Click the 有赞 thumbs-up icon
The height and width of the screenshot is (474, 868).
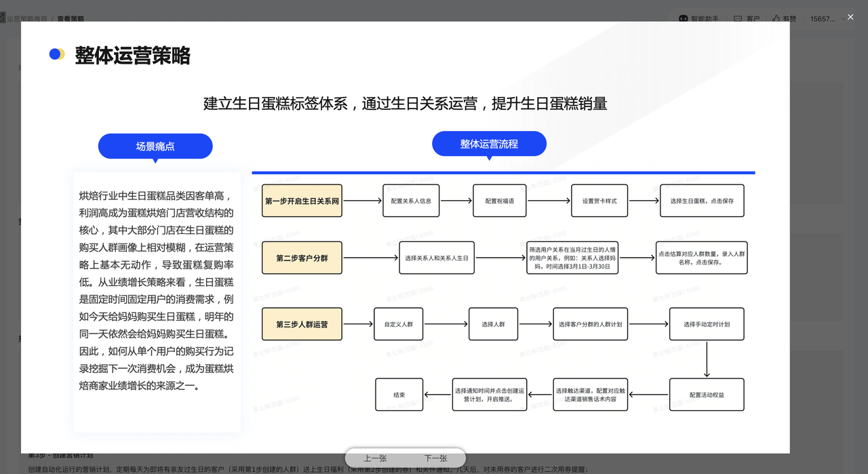(775, 19)
